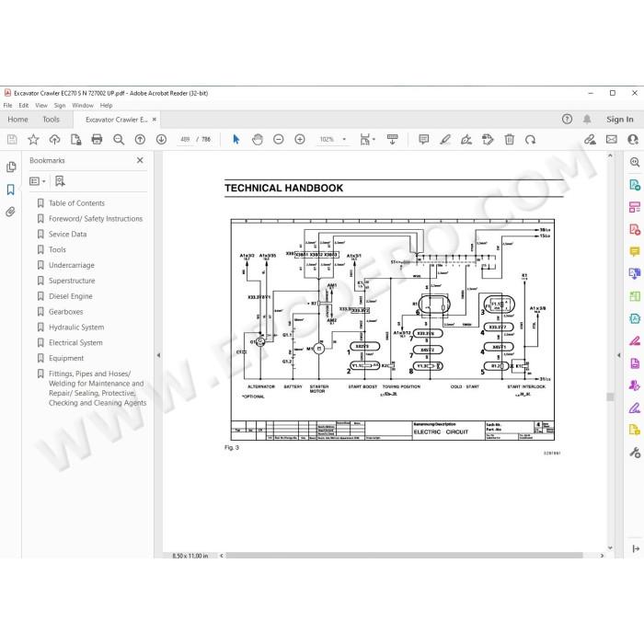Open the Window menu
This screenshot has height=644, width=644.
point(83,106)
